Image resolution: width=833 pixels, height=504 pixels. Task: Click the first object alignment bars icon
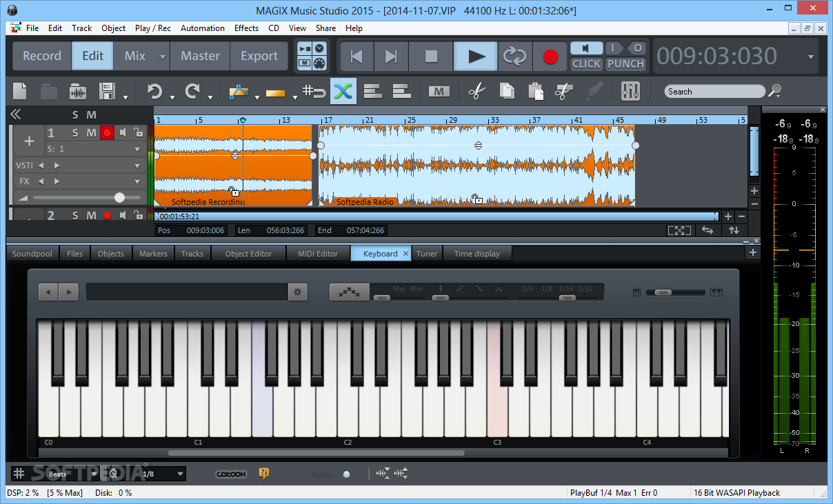372,91
